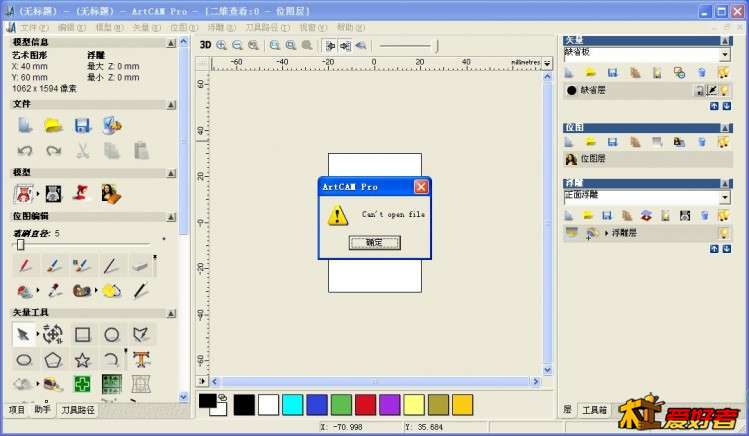The image size is (749, 436).
Task: Switch to the 工具箱 tab
Action: tap(594, 410)
